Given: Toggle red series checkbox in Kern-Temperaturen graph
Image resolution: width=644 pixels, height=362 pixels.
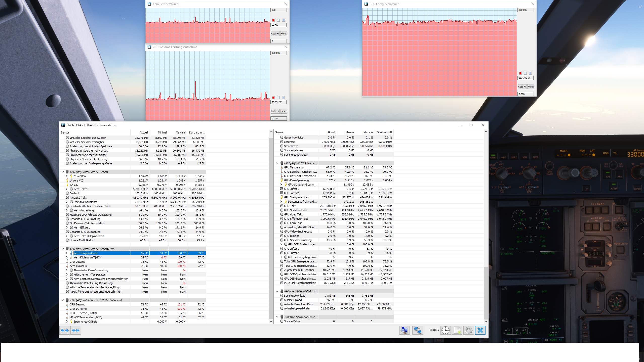Looking at the screenshot, I should pos(273,20).
